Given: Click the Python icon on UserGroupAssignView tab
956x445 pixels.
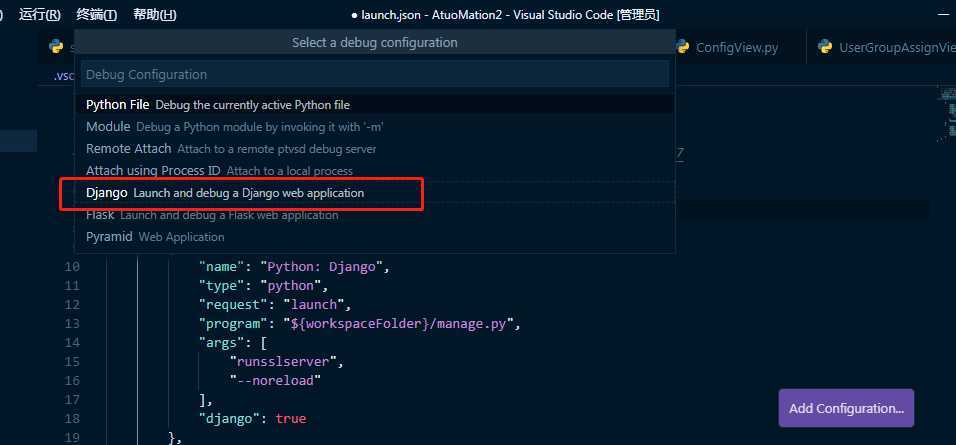Looking at the screenshot, I should point(825,47).
